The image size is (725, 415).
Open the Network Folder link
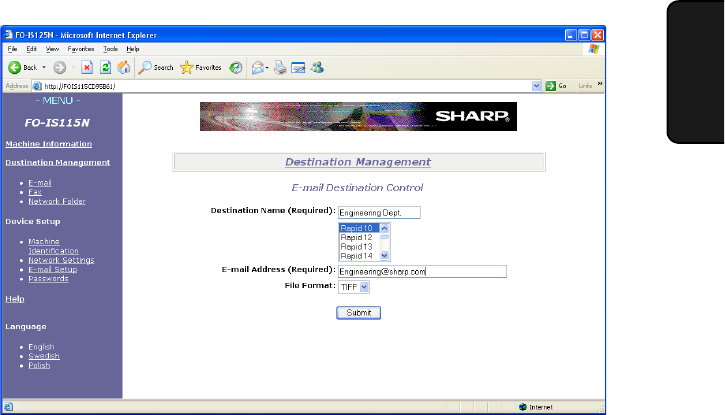pyautogui.click(x=56, y=201)
